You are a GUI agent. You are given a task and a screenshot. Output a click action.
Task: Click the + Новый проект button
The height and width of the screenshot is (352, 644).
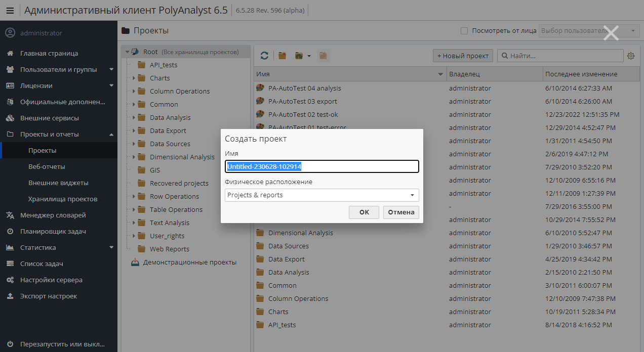tap(463, 56)
